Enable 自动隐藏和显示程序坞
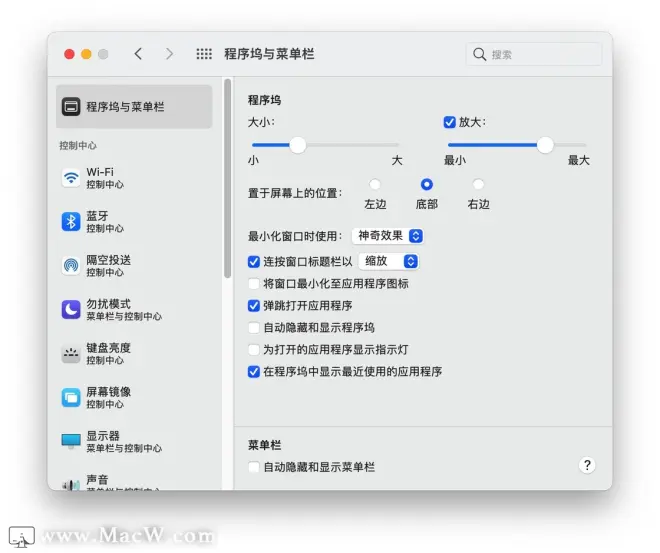The height and width of the screenshot is (553, 660). [253, 327]
